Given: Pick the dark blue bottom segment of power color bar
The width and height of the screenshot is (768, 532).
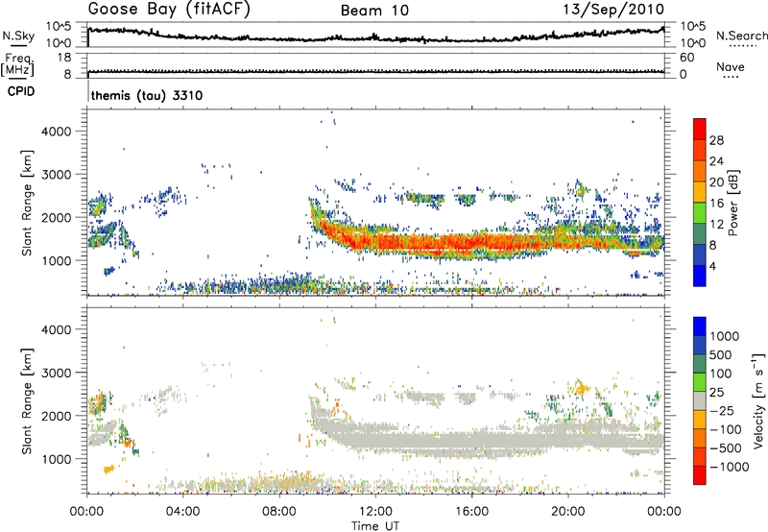Looking at the screenshot, I should (x=700, y=276).
